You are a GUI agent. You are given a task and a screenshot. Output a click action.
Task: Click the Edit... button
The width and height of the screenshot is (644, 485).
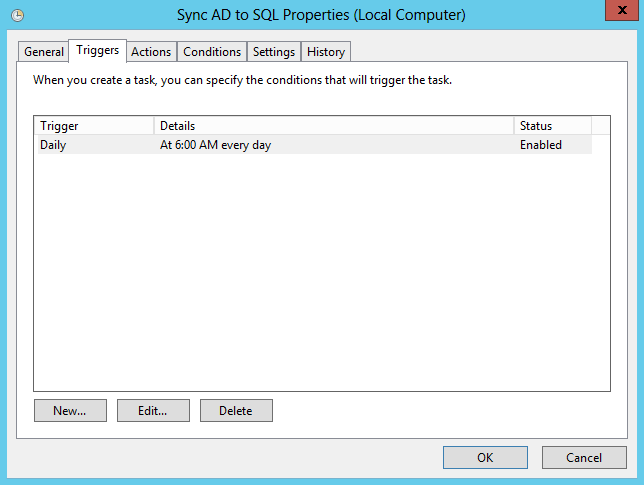(x=153, y=411)
